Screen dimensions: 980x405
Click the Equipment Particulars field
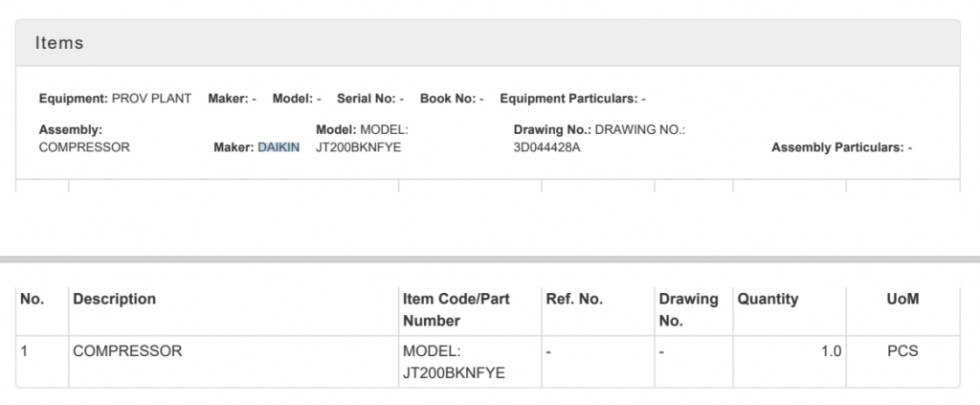pyautogui.click(x=572, y=99)
